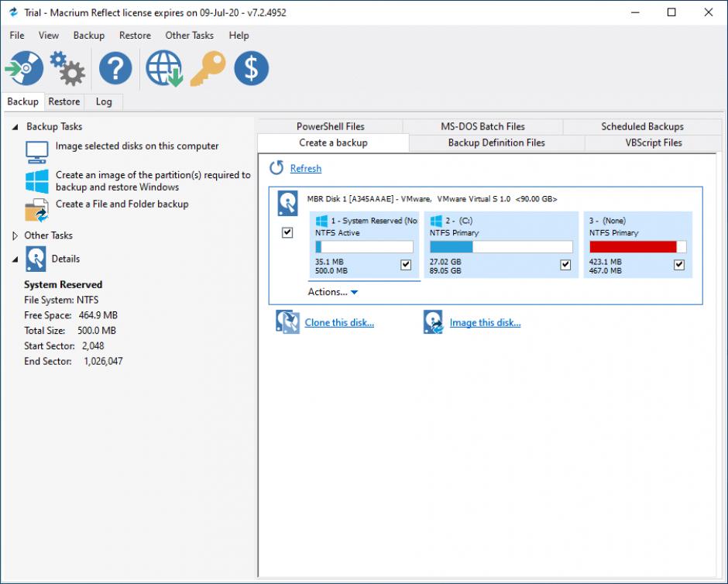This screenshot has height=584, width=728.
Task: Click the C: partition blue usage bar
Action: (x=501, y=246)
